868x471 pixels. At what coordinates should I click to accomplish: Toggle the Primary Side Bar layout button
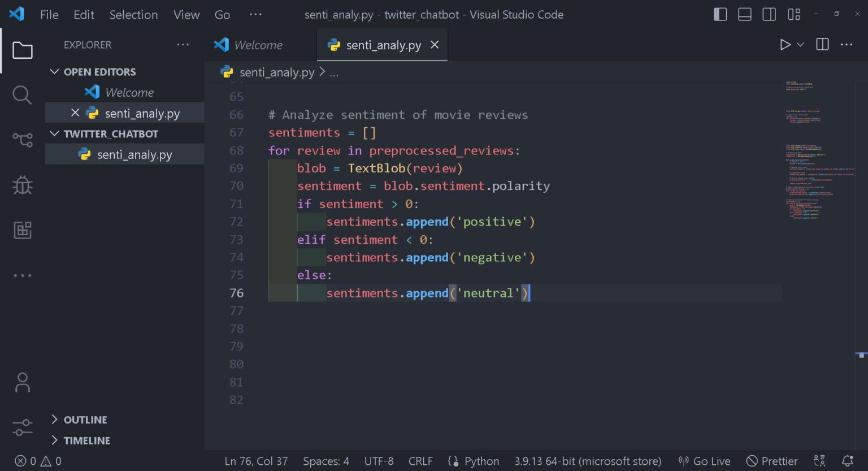point(720,15)
